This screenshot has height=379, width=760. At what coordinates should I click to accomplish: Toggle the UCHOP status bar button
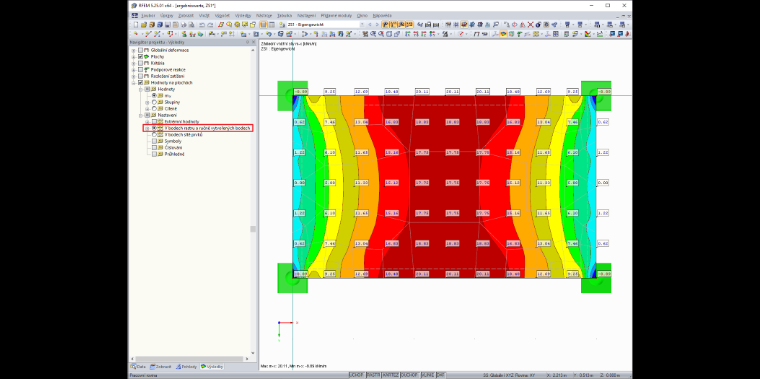(x=357, y=375)
